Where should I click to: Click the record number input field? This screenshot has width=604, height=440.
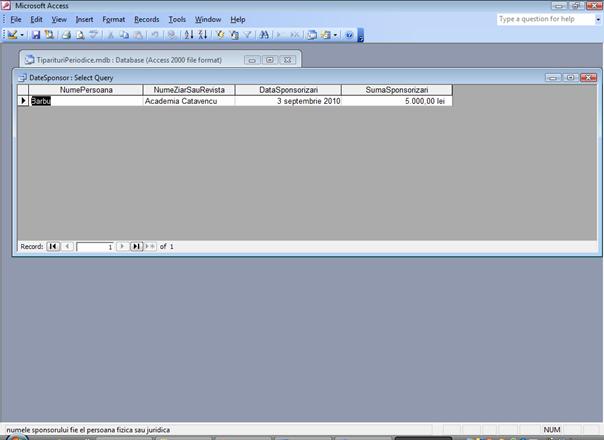[x=95, y=246]
